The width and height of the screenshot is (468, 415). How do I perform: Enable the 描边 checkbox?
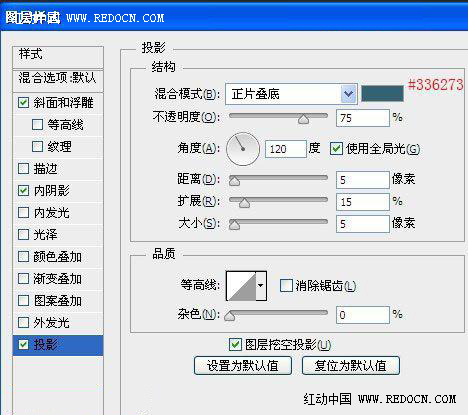click(23, 169)
